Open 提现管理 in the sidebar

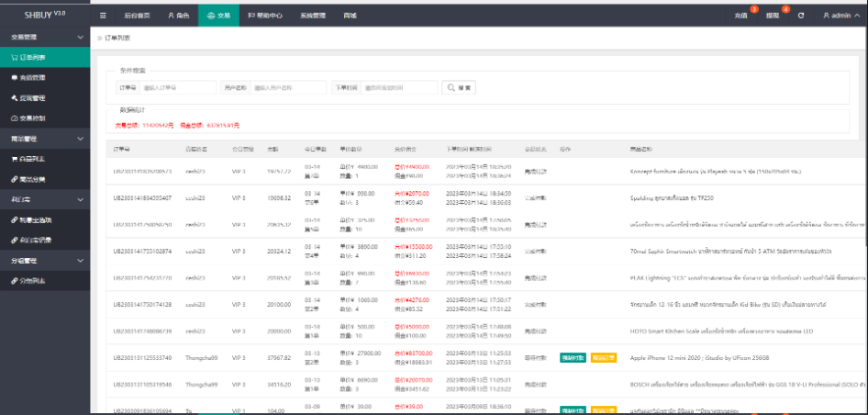pyautogui.click(x=45, y=98)
